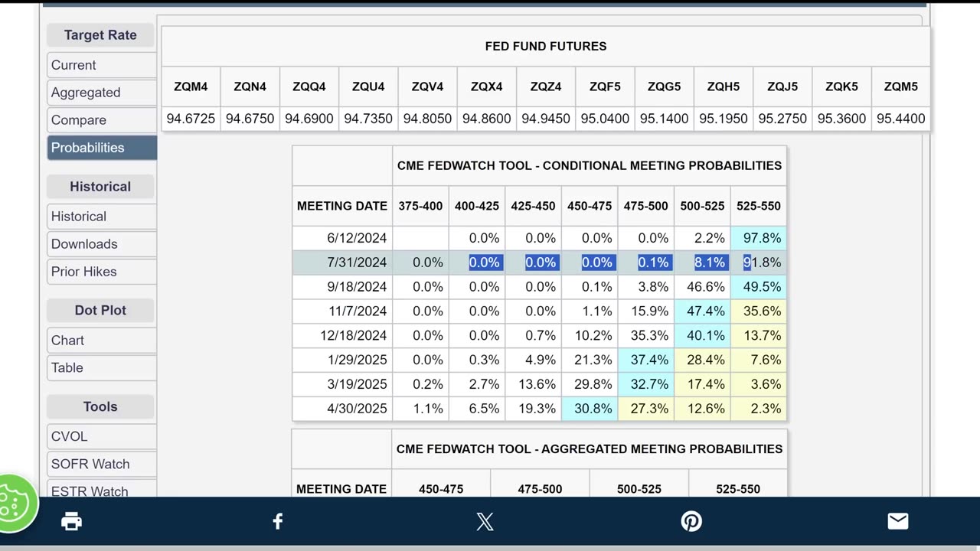Click the 95.4400 futures price cell
Image resolution: width=980 pixels, height=551 pixels.
pos(900,119)
